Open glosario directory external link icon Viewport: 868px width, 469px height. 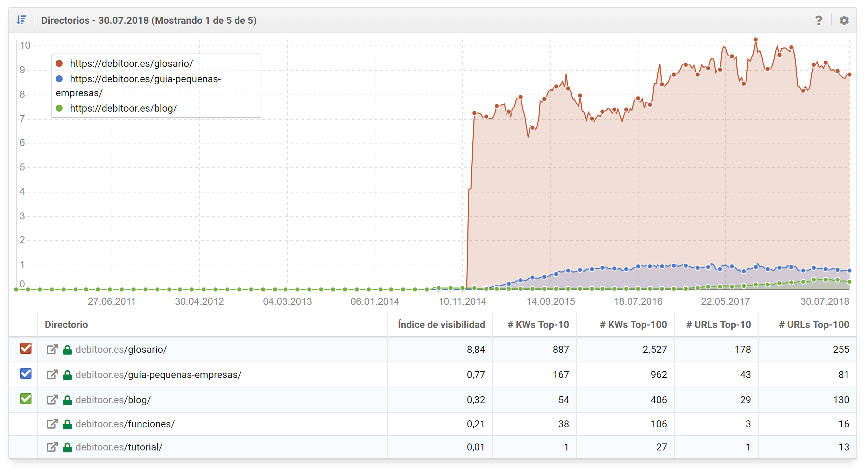point(52,349)
